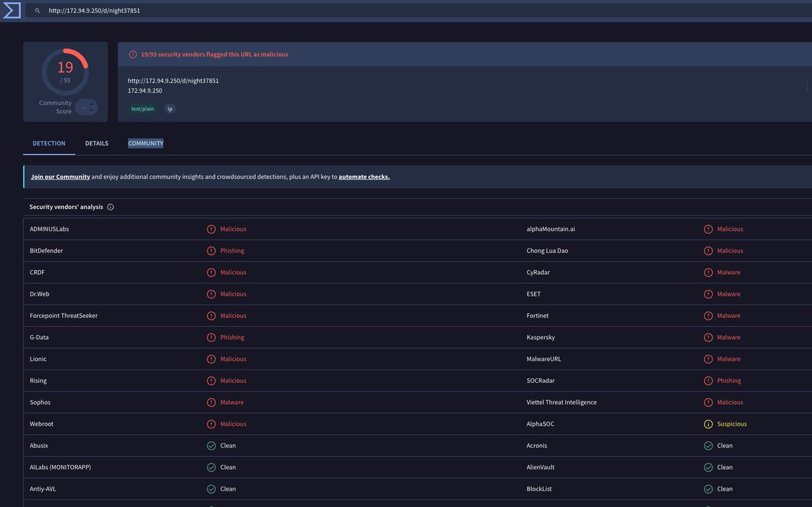
Task: Click ADMINUSLabs vendor name
Action: [49, 229]
